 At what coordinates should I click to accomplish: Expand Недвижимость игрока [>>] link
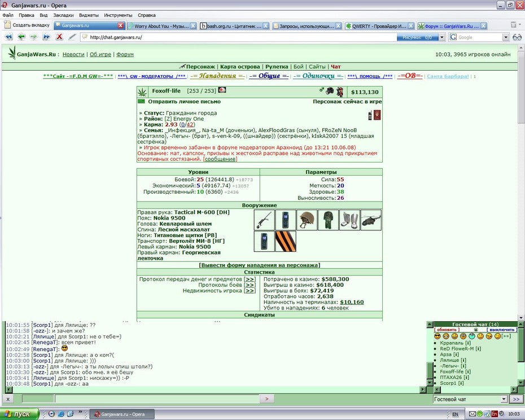click(250, 290)
